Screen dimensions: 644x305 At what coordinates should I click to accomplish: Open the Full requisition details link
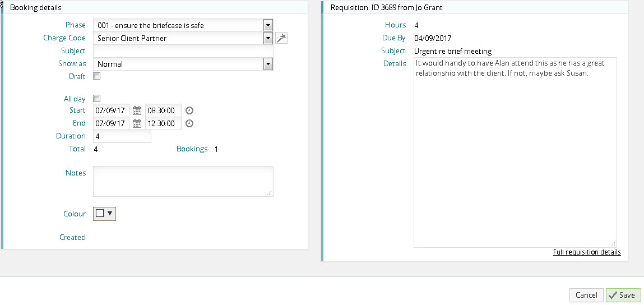587,252
